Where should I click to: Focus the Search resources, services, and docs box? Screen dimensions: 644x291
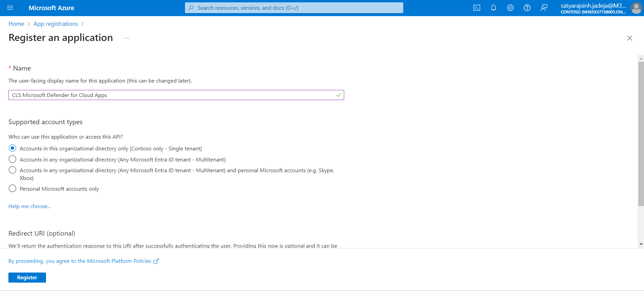[294, 8]
